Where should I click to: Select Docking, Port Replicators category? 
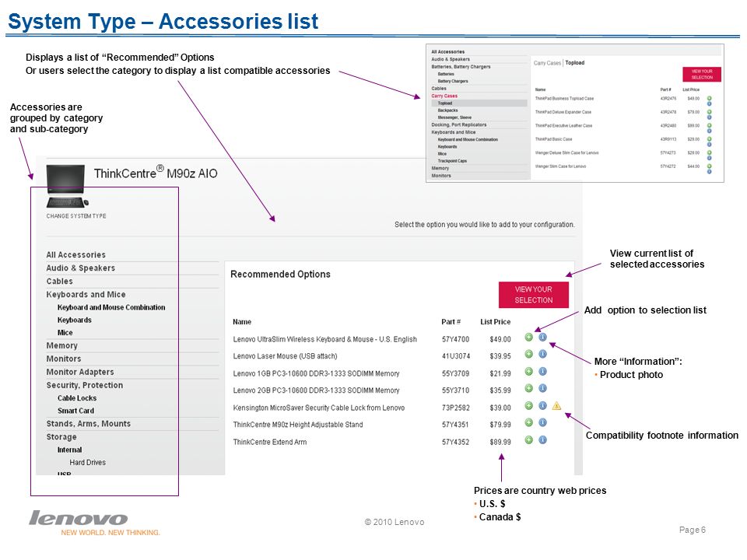point(459,124)
